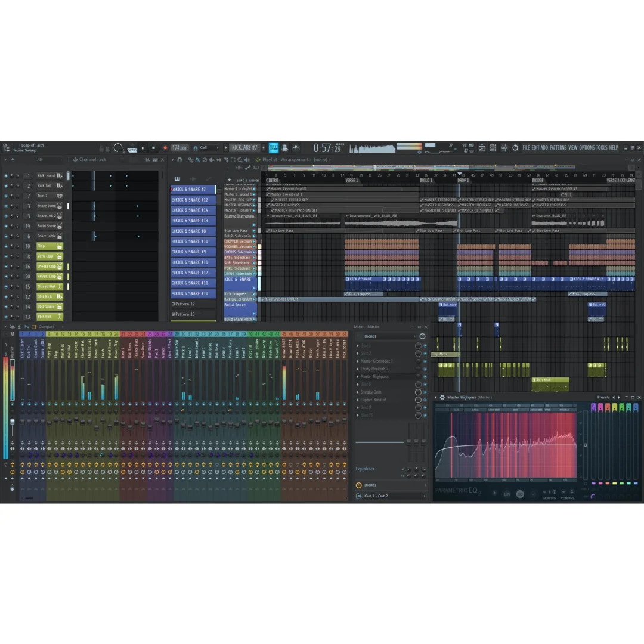
Task: Toggle Song mode switch
Action: click(x=132, y=148)
